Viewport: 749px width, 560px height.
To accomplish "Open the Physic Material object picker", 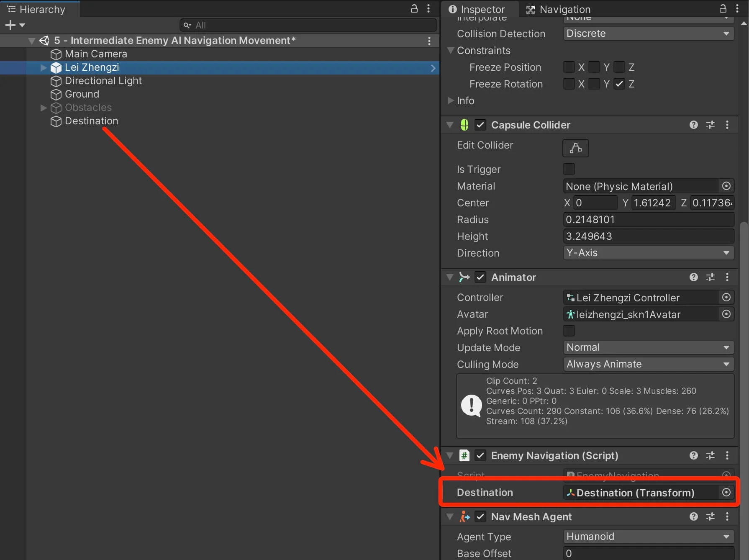I will point(726,186).
